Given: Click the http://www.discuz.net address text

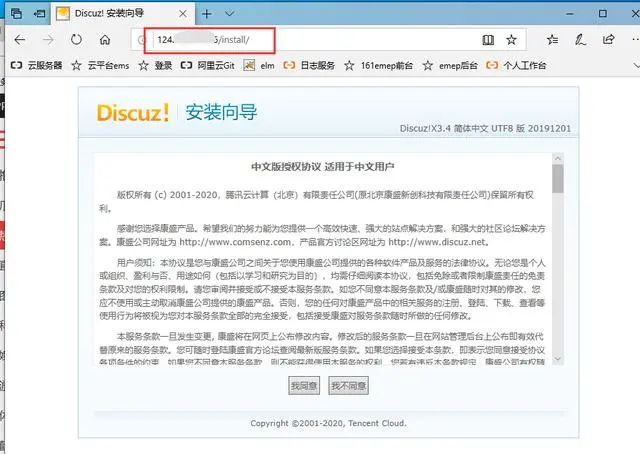Looking at the screenshot, I should click(437, 242).
